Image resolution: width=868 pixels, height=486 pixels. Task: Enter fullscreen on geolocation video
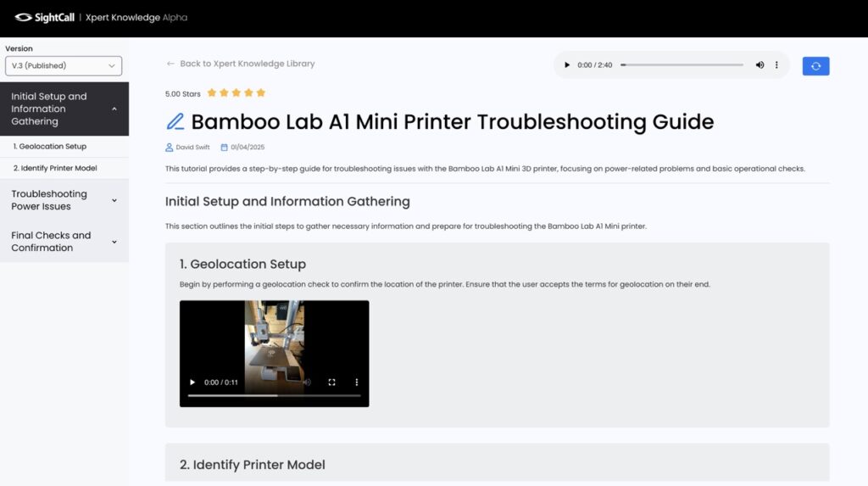331,383
